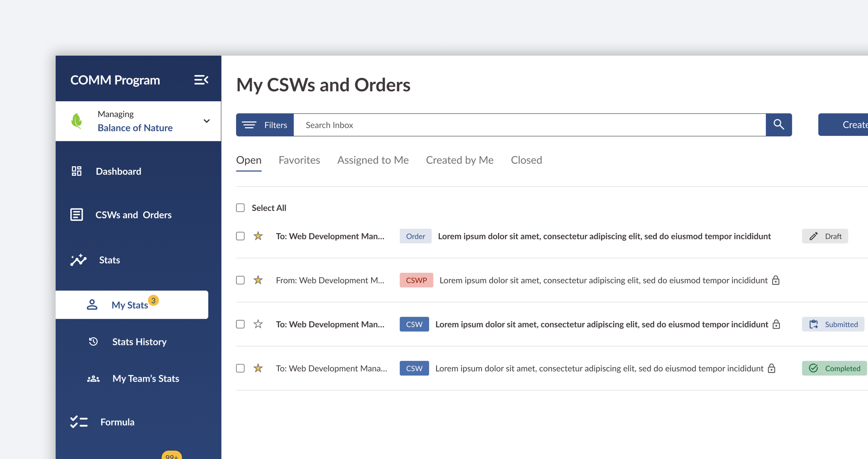Open Formula in the sidebar

tap(117, 422)
